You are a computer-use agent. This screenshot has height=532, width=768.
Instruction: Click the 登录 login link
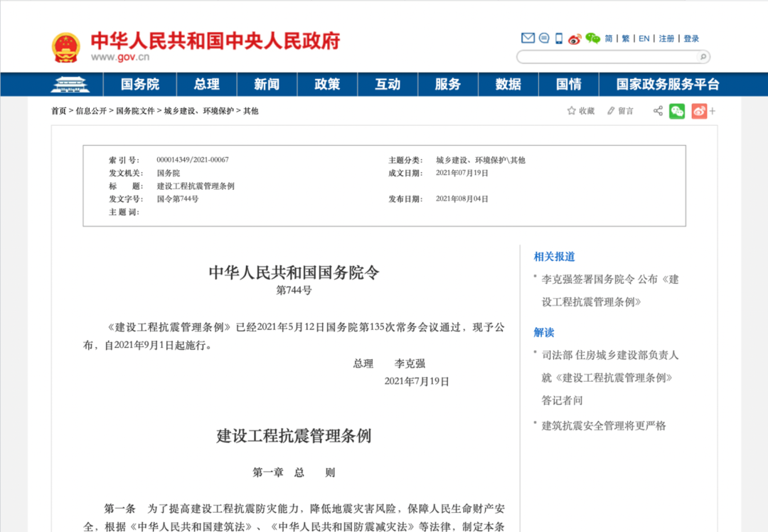(x=691, y=38)
